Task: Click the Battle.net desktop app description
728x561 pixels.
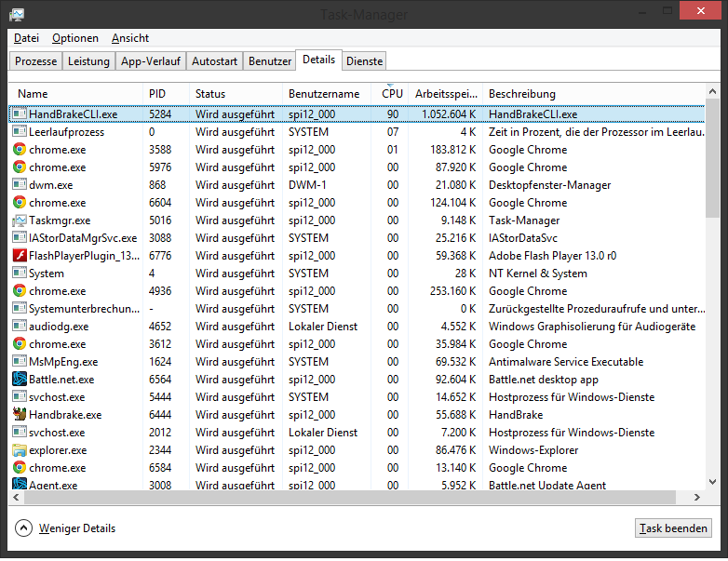Action: coord(544,380)
